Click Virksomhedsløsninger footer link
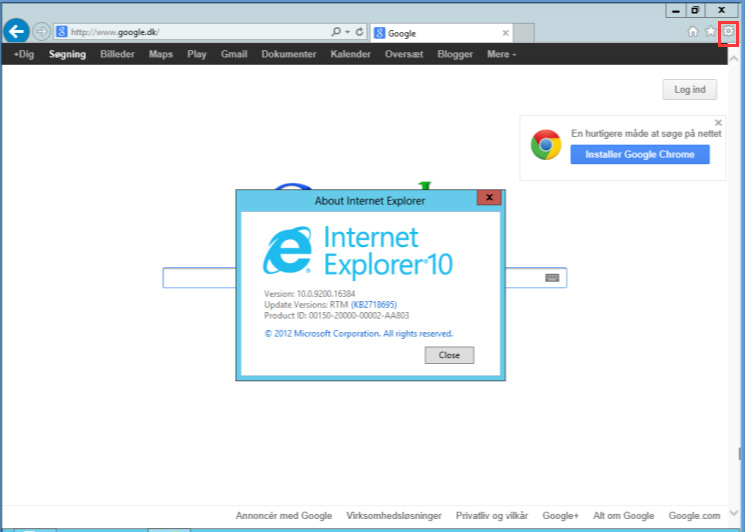Image resolution: width=745 pixels, height=532 pixels. pos(394,516)
